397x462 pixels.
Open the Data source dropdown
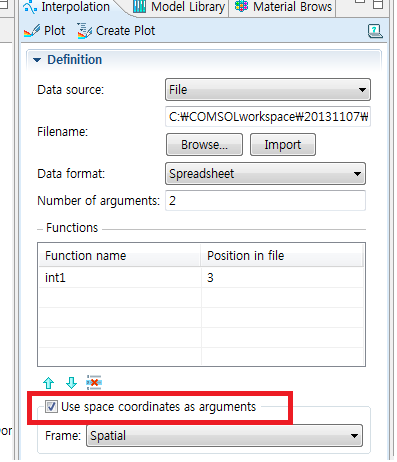pyautogui.click(x=268, y=90)
